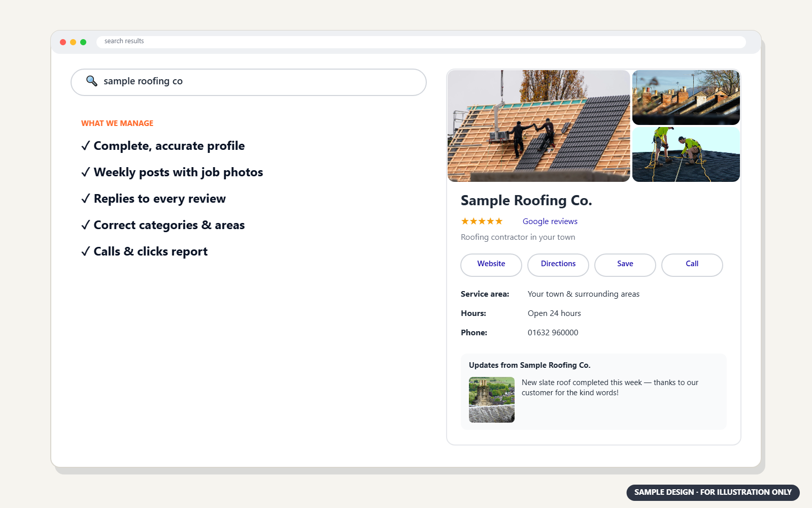Click the green window dot
This screenshot has height=508, width=812.
[83, 42]
